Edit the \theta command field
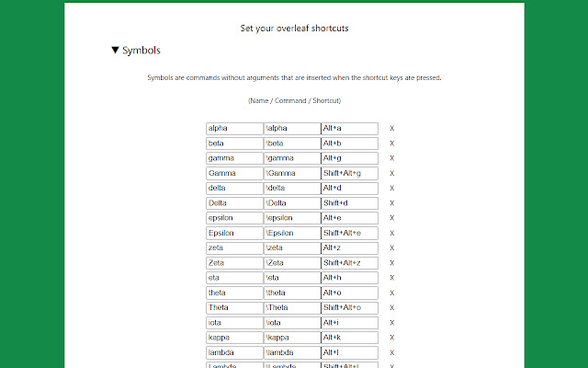This screenshot has width=588, height=368. click(x=291, y=293)
